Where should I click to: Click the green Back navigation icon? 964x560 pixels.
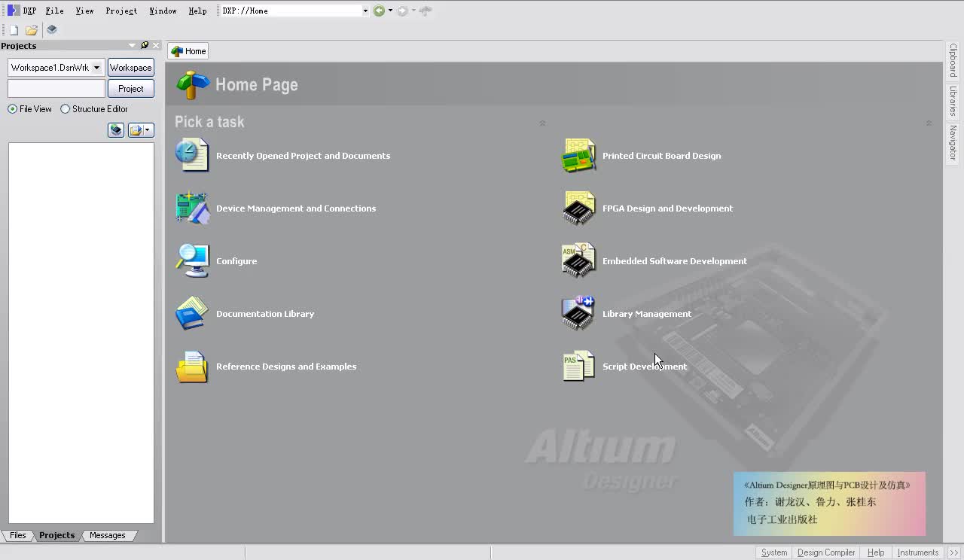click(379, 11)
